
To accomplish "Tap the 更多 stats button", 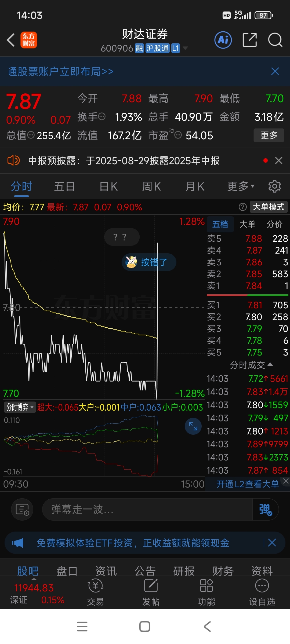I will pos(269,135).
